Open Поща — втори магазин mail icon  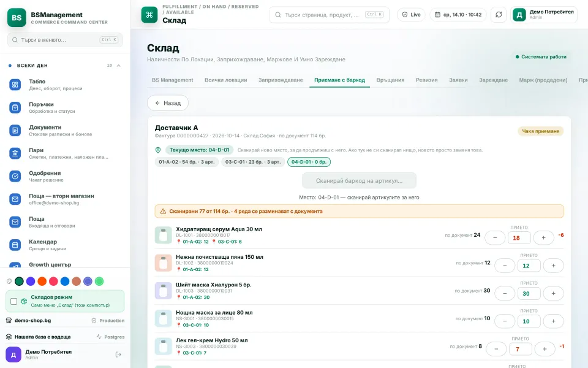coord(15,199)
